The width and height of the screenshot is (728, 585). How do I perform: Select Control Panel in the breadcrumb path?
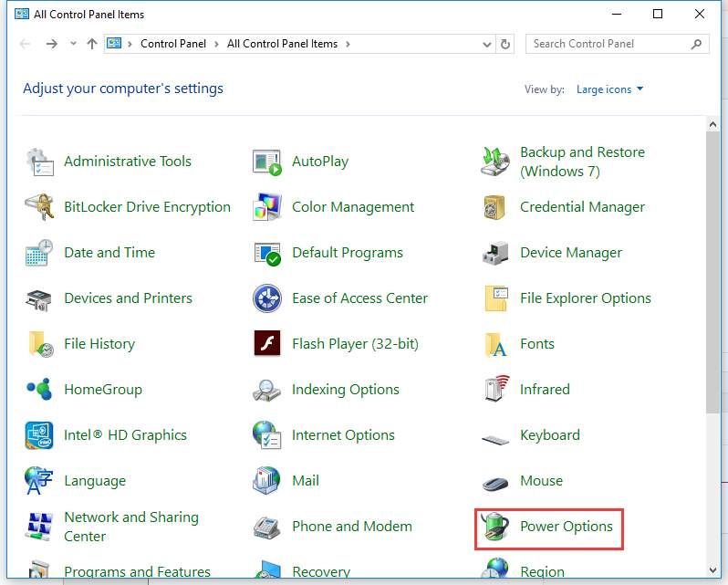tap(174, 44)
